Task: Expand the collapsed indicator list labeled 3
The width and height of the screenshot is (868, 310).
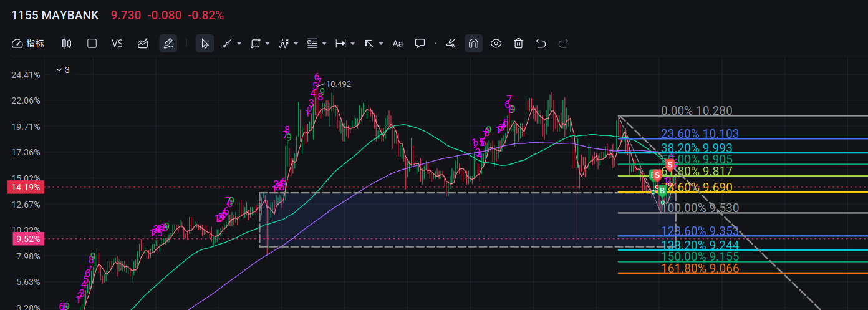Action: coord(62,70)
